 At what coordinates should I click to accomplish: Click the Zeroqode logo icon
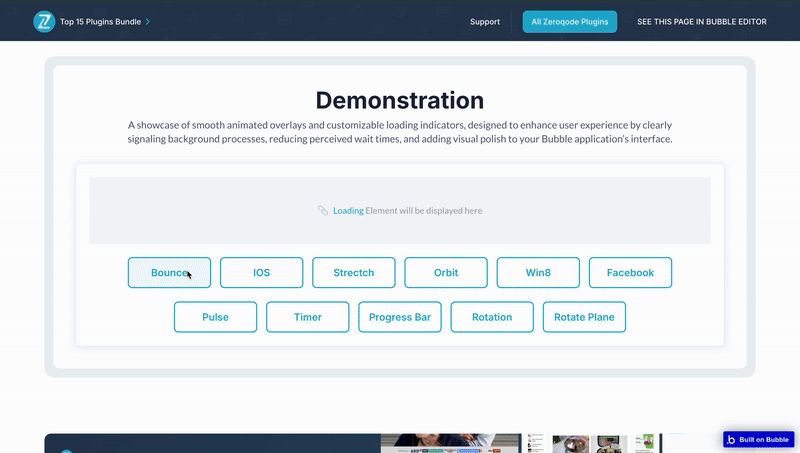[x=44, y=21]
